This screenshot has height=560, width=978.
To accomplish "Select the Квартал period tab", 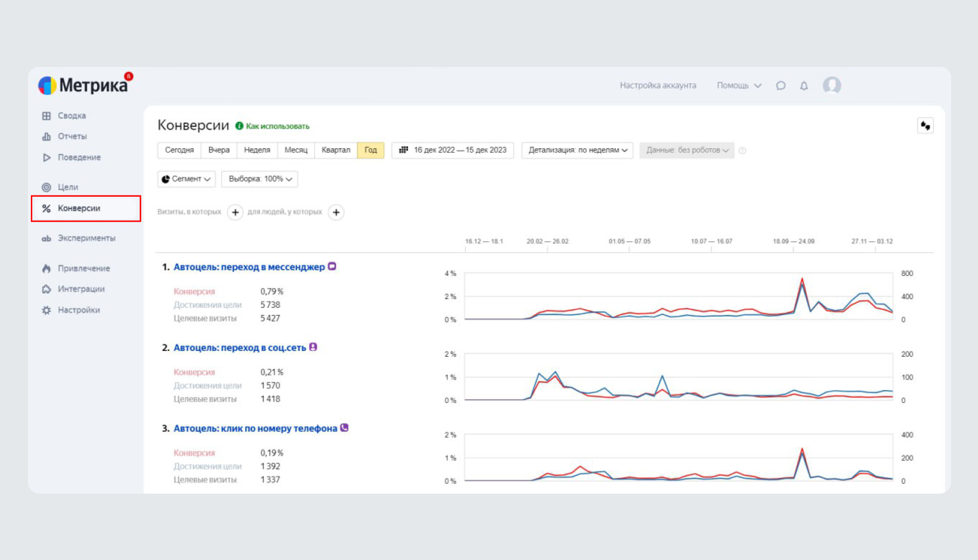I will click(336, 150).
